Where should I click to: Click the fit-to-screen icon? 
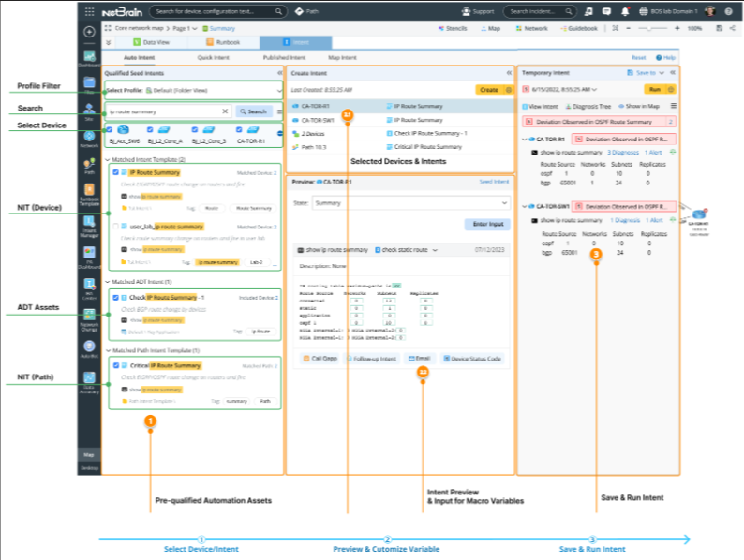coord(615,28)
